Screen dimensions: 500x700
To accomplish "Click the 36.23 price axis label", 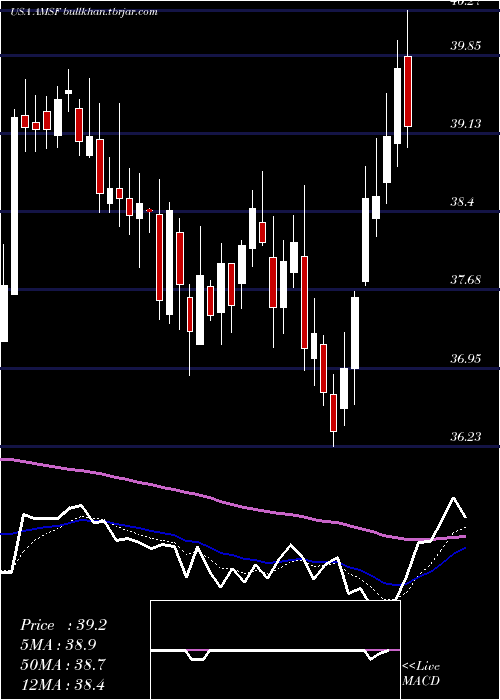I will coord(466,436).
